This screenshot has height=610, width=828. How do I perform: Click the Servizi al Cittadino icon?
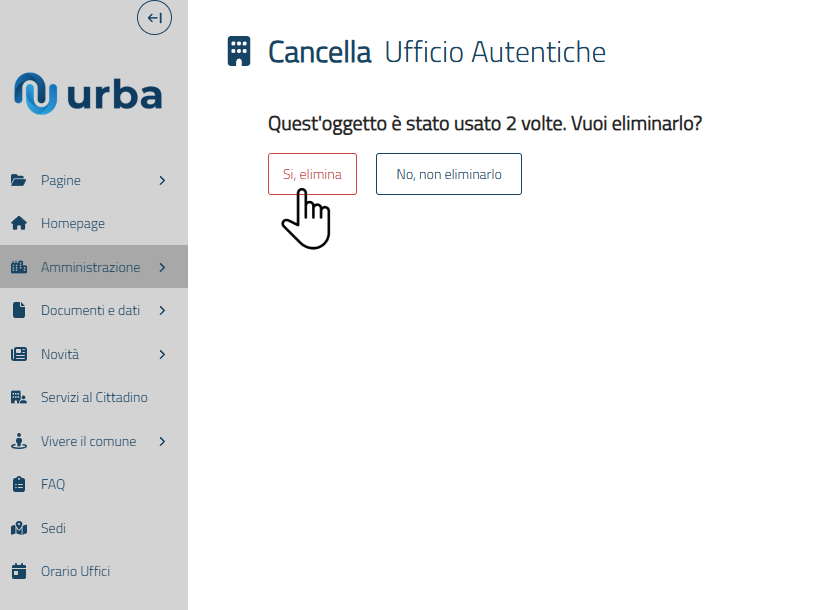click(x=18, y=398)
